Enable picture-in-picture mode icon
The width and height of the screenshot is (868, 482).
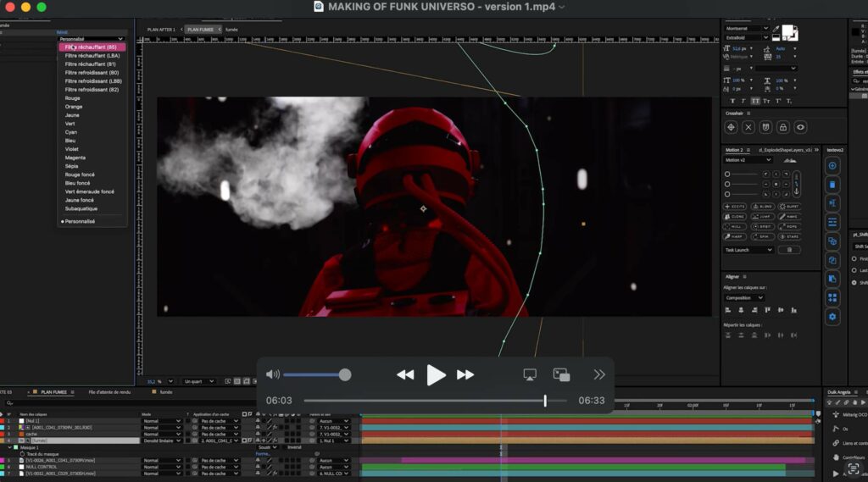(561, 374)
